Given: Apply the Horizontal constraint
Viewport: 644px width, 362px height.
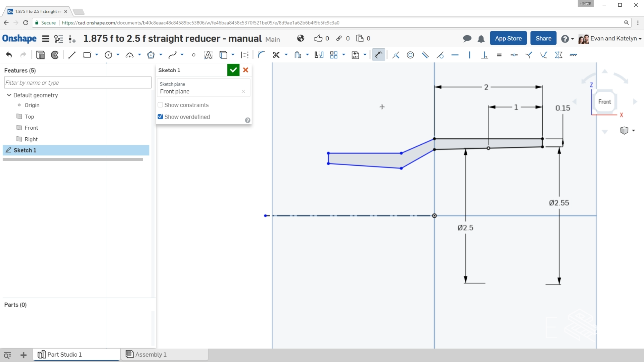Looking at the screenshot, I should point(455,55).
